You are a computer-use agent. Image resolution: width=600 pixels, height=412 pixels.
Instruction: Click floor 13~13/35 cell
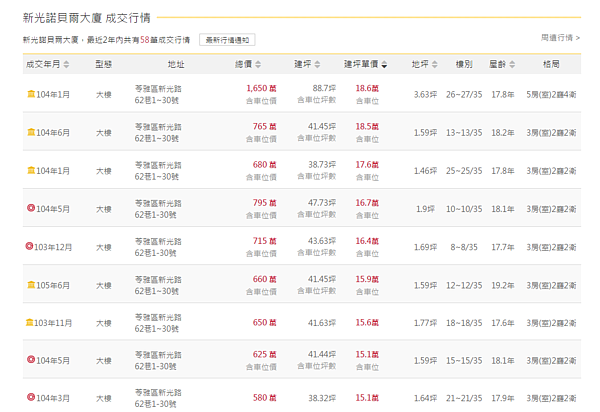point(464,133)
